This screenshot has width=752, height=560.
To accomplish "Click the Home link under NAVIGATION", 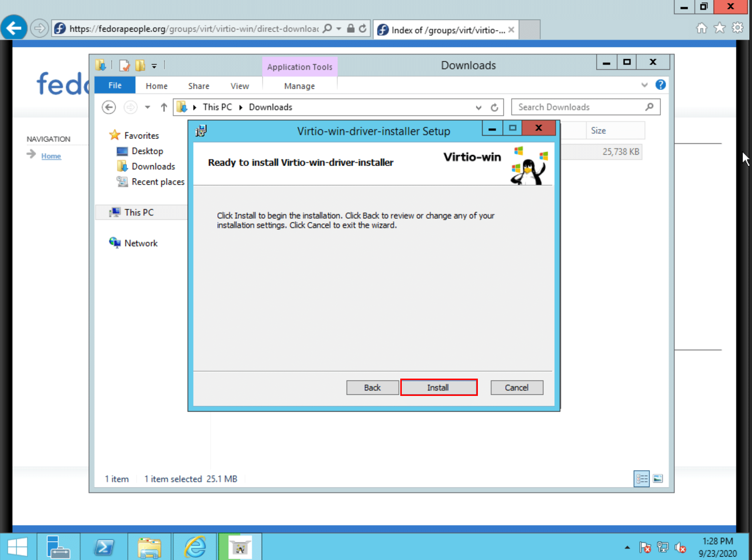I will coord(51,156).
